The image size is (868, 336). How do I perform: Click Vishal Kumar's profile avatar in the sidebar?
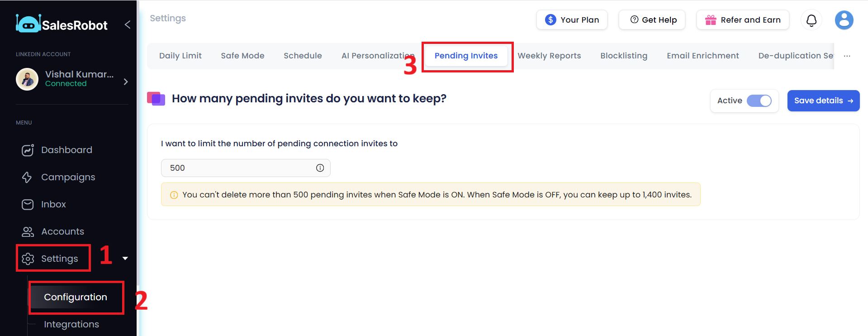(x=27, y=79)
